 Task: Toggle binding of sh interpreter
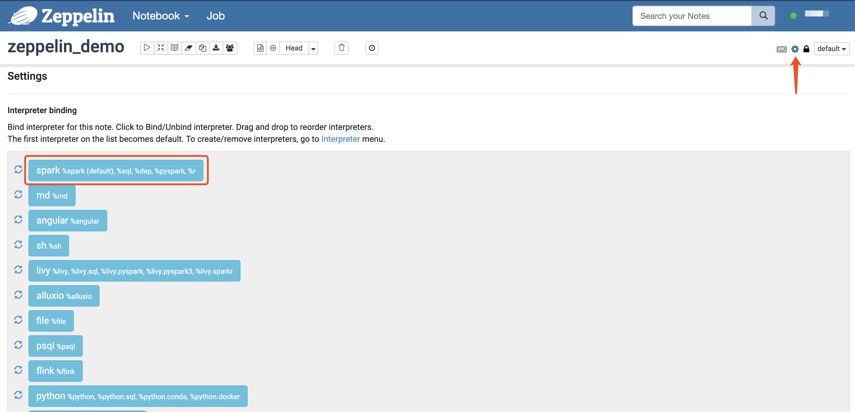point(49,246)
